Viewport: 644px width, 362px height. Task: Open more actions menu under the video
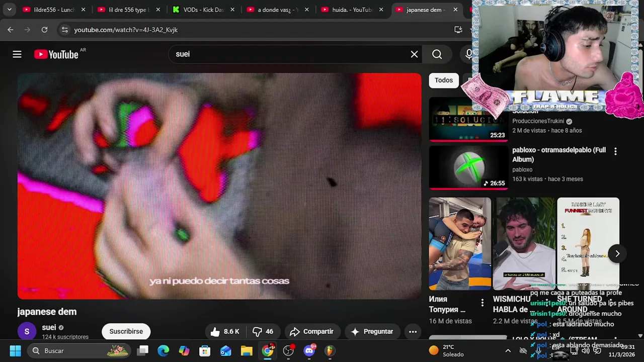tap(413, 331)
